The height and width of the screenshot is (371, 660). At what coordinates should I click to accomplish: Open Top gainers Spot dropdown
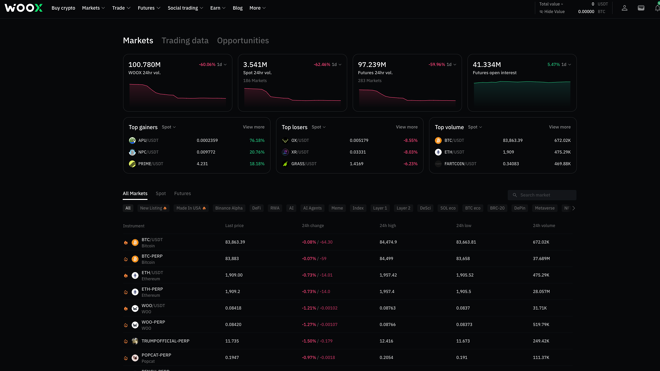pos(169,127)
